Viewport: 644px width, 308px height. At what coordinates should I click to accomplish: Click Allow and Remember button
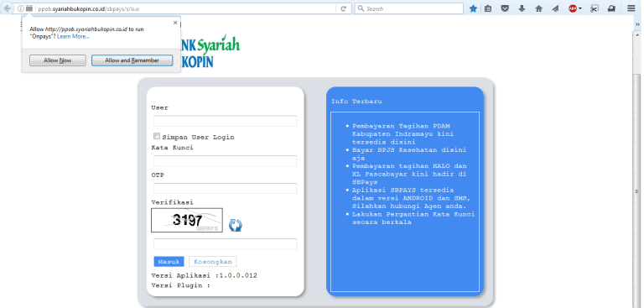tap(132, 60)
